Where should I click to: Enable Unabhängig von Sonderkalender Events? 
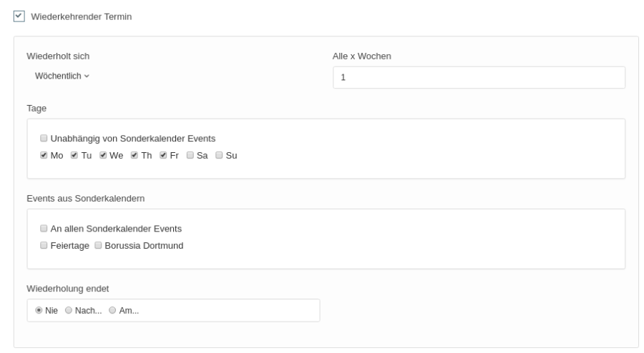tap(44, 139)
